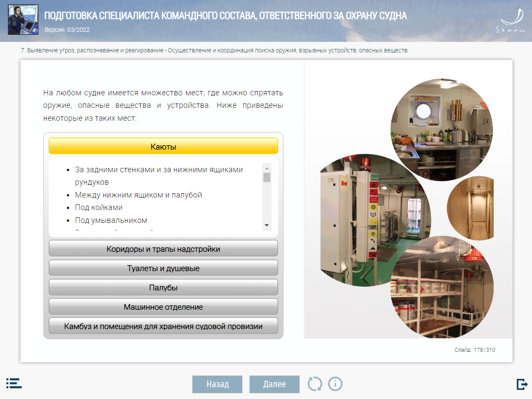Click the exit course icon

pos(522,384)
